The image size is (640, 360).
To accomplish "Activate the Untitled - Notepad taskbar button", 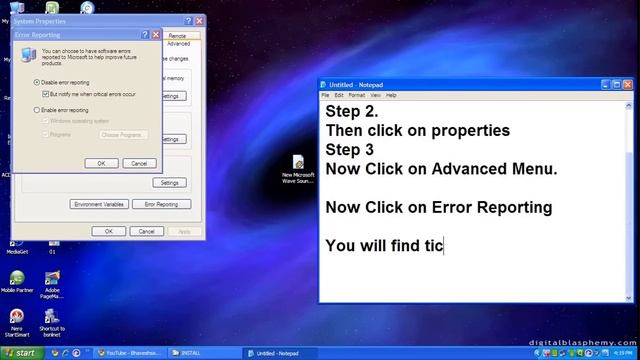I will (280, 353).
